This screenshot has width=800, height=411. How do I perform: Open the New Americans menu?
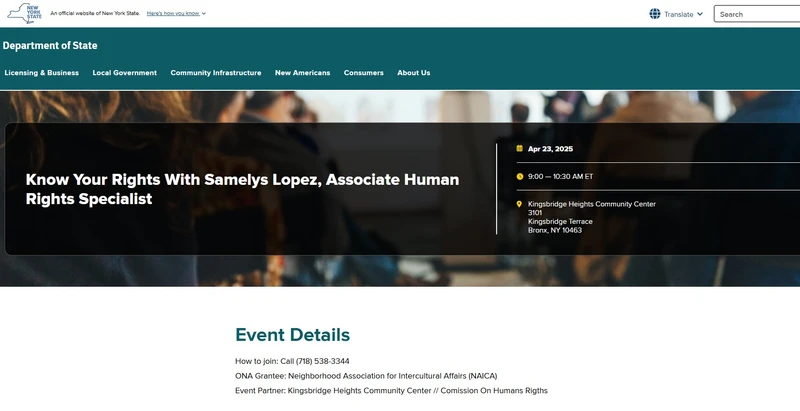click(303, 73)
